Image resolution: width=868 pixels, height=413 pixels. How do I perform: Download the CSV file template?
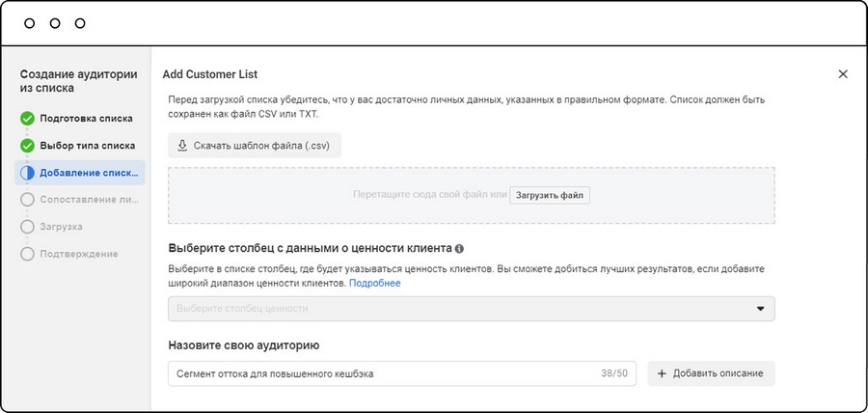point(255,146)
